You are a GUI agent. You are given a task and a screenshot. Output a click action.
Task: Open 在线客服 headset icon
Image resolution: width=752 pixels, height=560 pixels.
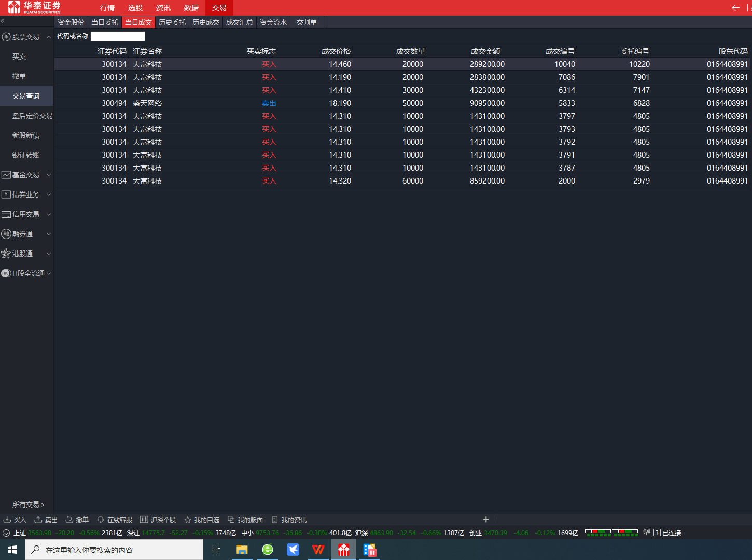tap(101, 520)
